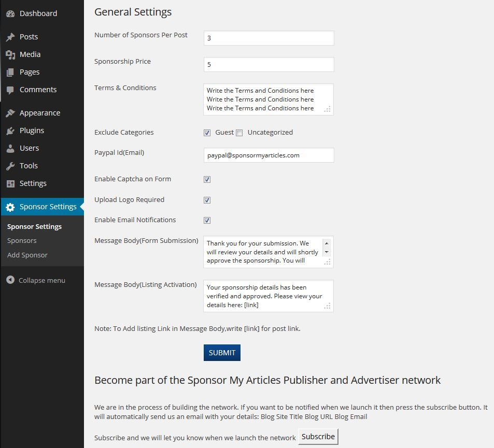Open the Media library icon
Screen dimensions: 494x448
10,54
